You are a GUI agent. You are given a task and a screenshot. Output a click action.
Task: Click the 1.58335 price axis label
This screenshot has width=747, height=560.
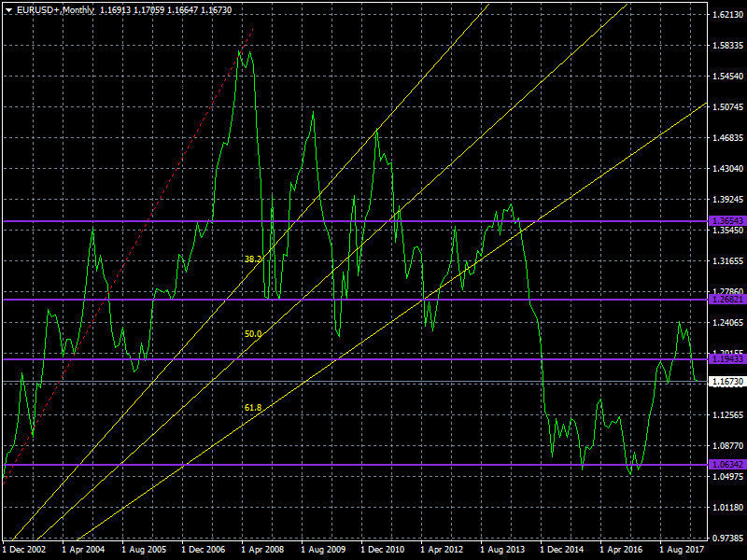point(727,46)
